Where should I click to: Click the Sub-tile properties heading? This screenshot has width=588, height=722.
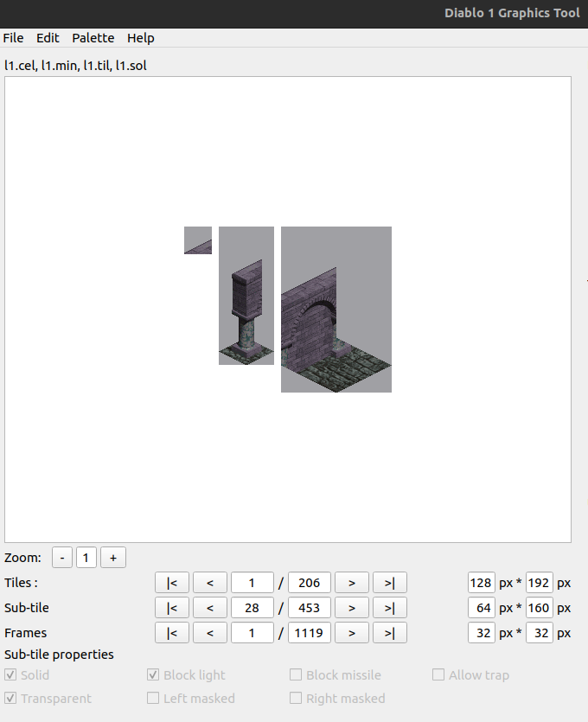pos(59,655)
